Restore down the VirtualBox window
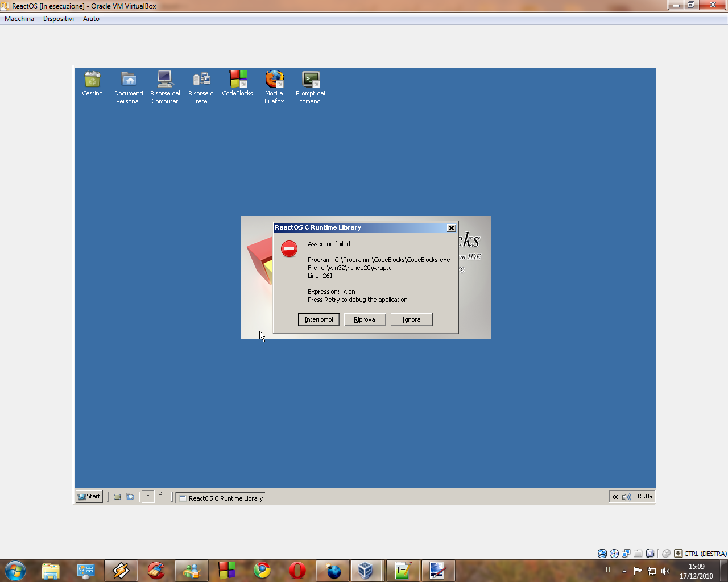The width and height of the screenshot is (728, 582). pos(691,5)
